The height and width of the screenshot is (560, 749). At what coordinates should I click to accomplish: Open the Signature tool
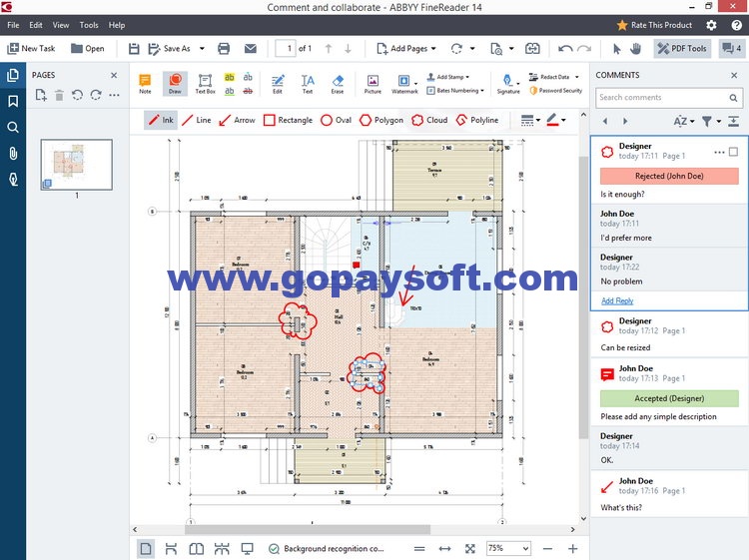[508, 84]
